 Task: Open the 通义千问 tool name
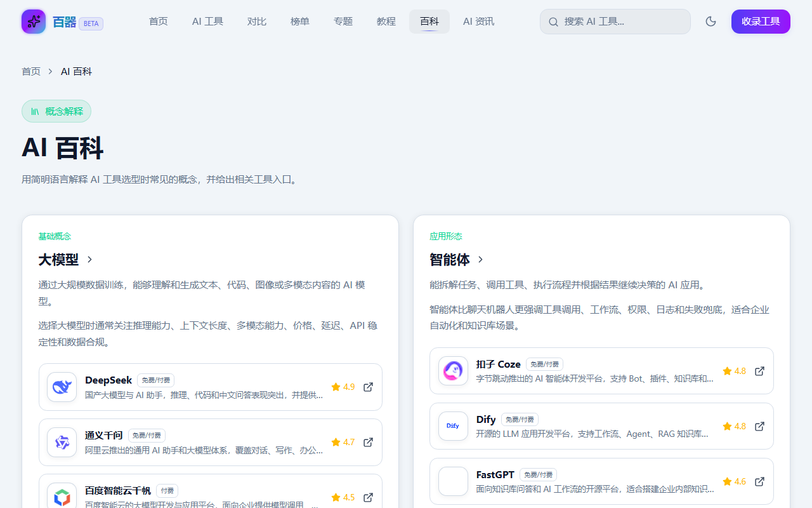coord(104,435)
